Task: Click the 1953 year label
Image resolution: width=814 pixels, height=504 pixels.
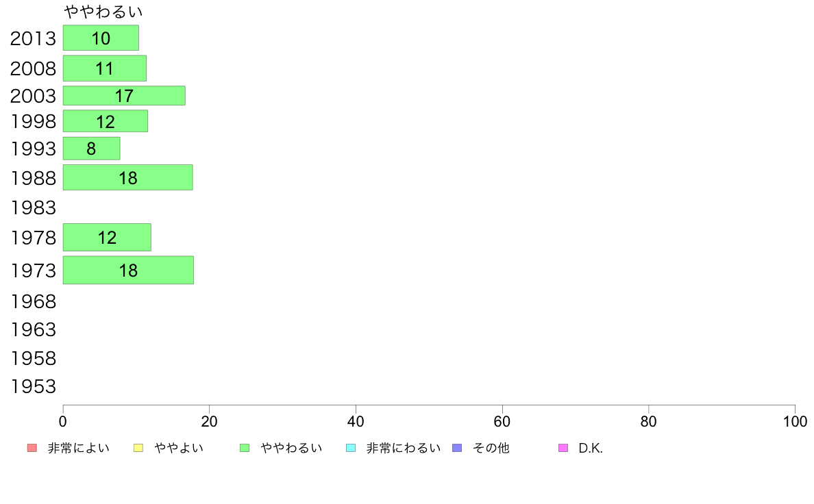Action: (33, 386)
